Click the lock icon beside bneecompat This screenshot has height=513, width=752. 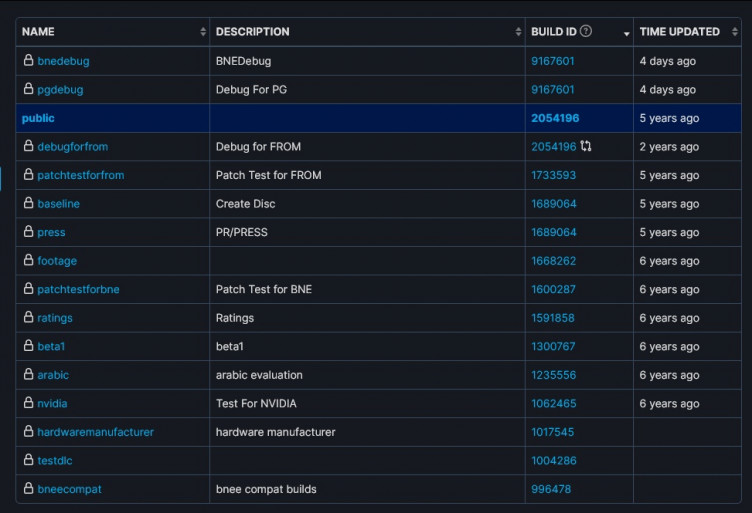[28, 489]
